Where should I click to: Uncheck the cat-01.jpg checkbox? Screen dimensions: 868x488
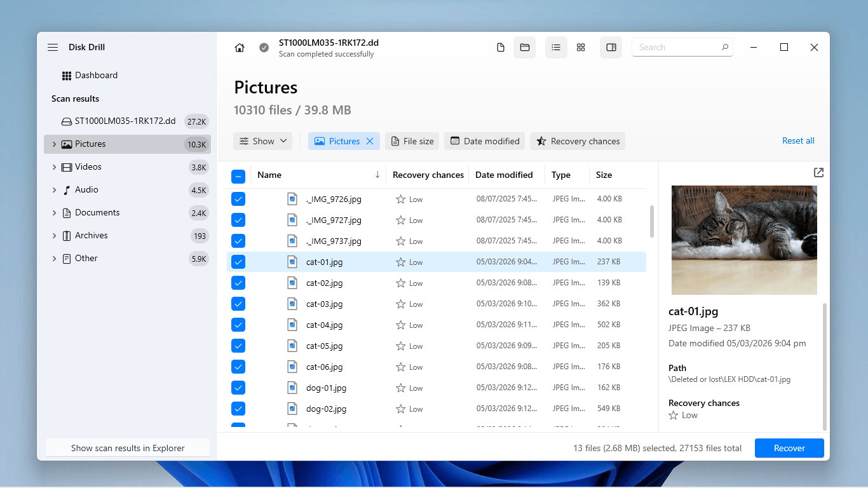click(238, 262)
